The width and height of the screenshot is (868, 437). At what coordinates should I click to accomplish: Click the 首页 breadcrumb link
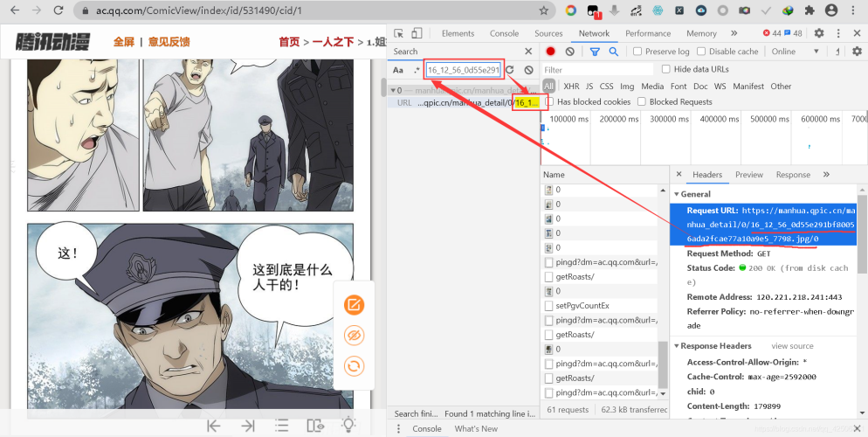289,42
